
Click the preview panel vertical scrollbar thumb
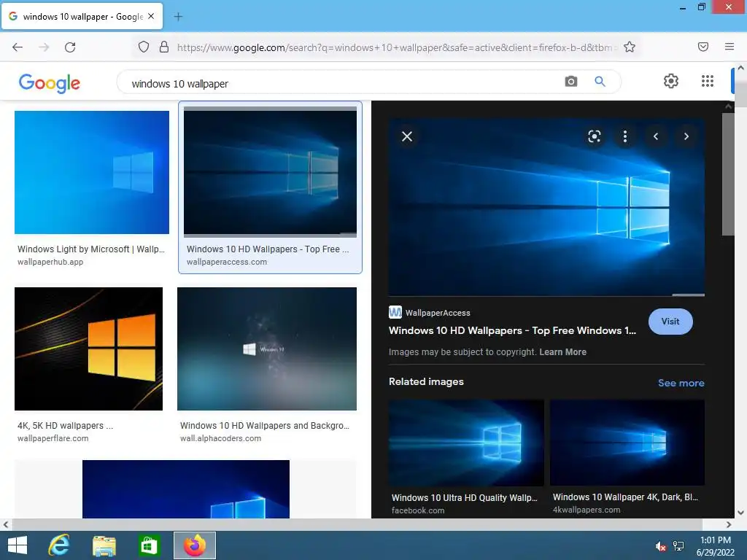coord(727,174)
